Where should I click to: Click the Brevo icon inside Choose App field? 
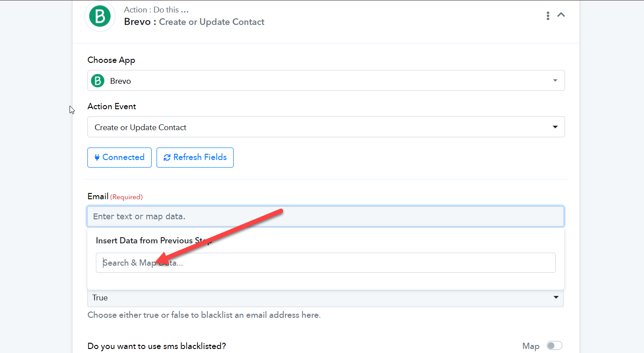pyautogui.click(x=98, y=81)
